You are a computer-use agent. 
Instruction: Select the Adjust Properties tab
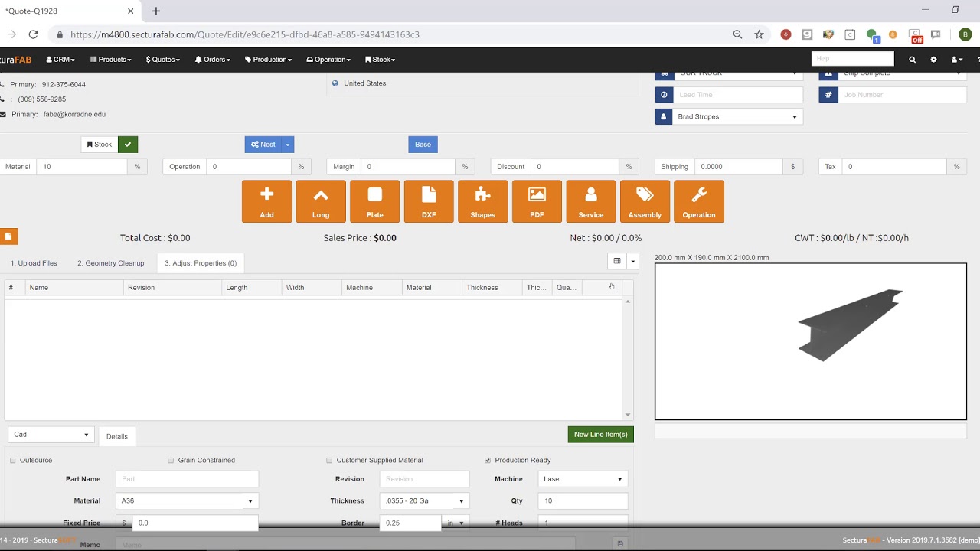coord(201,263)
